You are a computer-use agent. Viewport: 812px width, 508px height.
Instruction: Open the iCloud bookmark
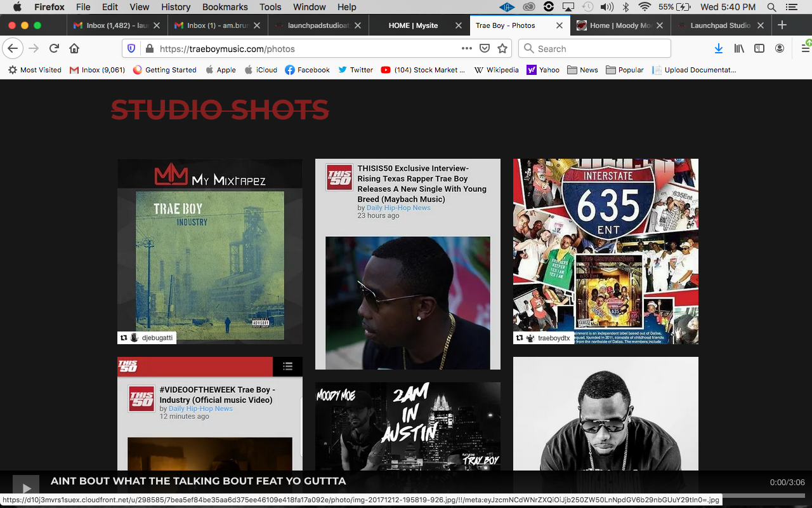(x=261, y=70)
